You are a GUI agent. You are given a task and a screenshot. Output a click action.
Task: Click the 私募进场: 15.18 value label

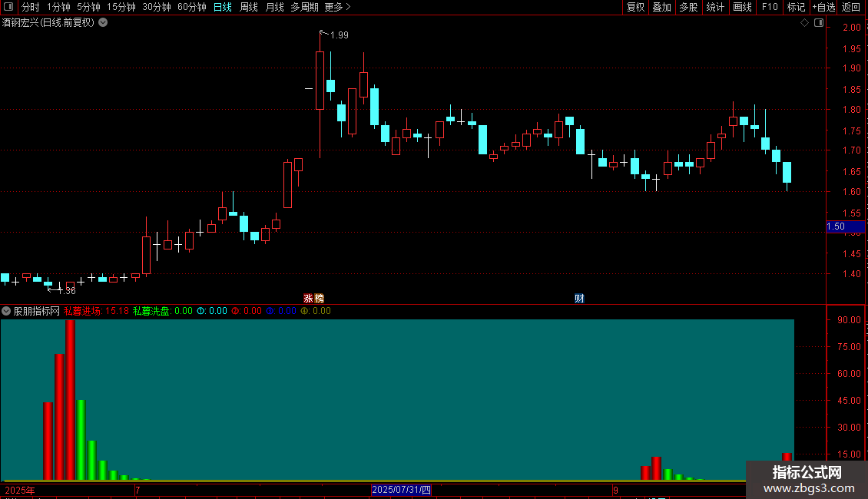tap(96, 311)
